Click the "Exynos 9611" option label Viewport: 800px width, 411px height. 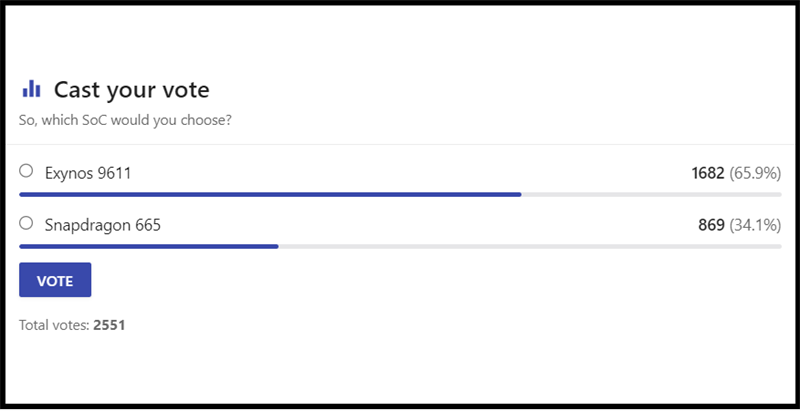click(x=88, y=173)
